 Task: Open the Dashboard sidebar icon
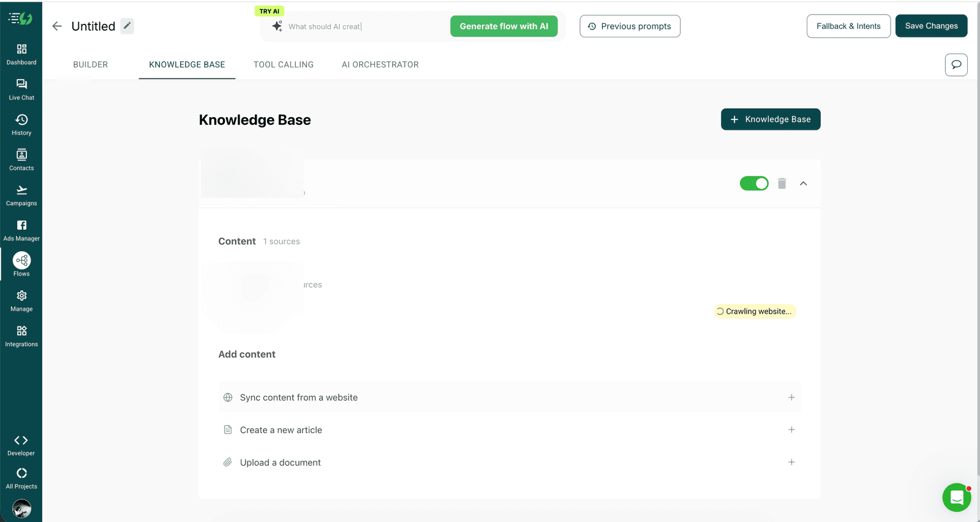pos(21,54)
